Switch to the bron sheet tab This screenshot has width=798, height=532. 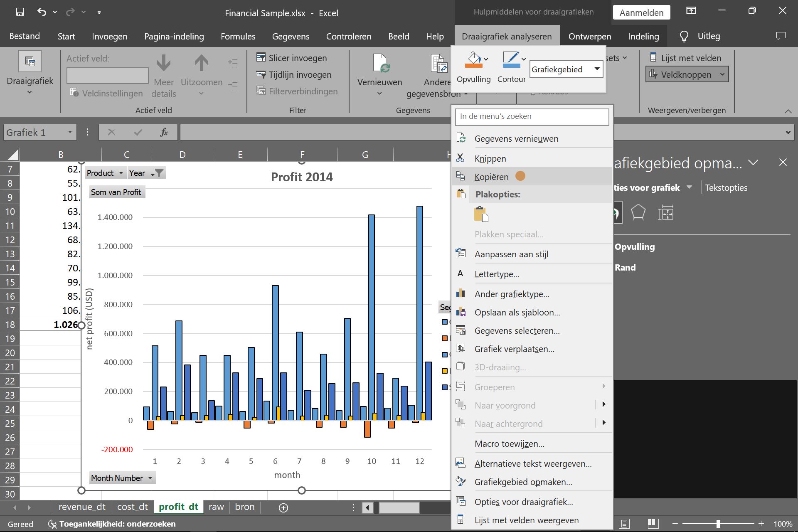(244, 507)
